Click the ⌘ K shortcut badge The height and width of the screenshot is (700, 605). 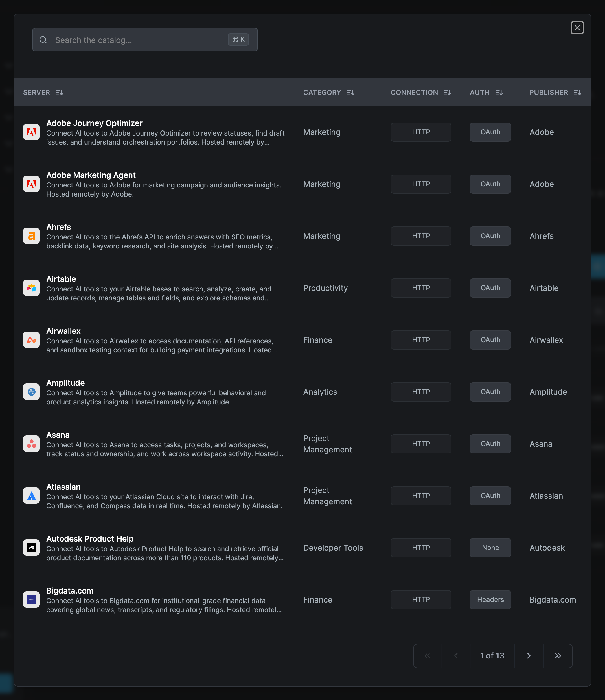pyautogui.click(x=238, y=40)
